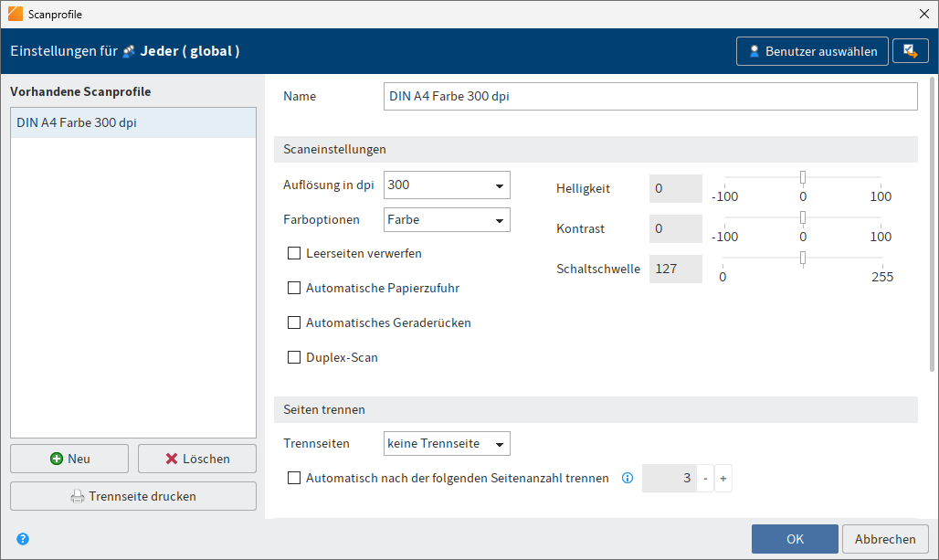Cancel the dialog via Abbrechen
This screenshot has height=560, width=939.
pyautogui.click(x=884, y=539)
